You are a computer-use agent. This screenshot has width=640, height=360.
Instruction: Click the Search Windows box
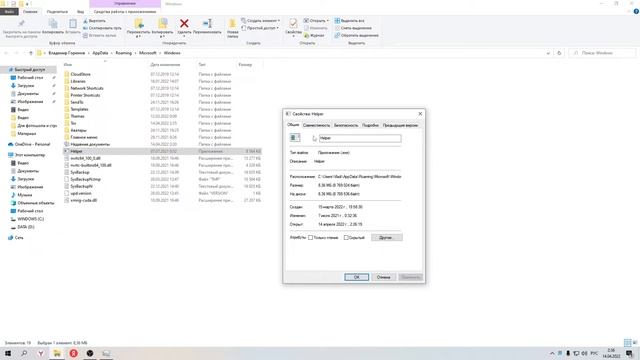(602, 53)
